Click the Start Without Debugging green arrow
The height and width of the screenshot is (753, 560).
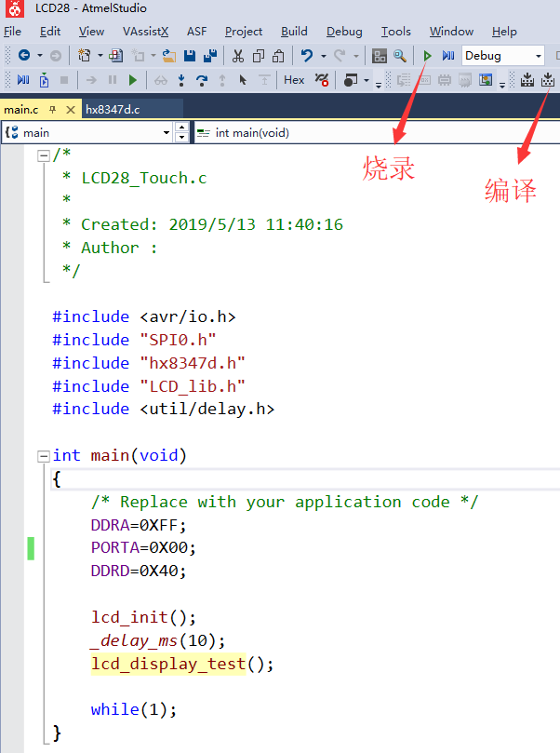click(427, 56)
